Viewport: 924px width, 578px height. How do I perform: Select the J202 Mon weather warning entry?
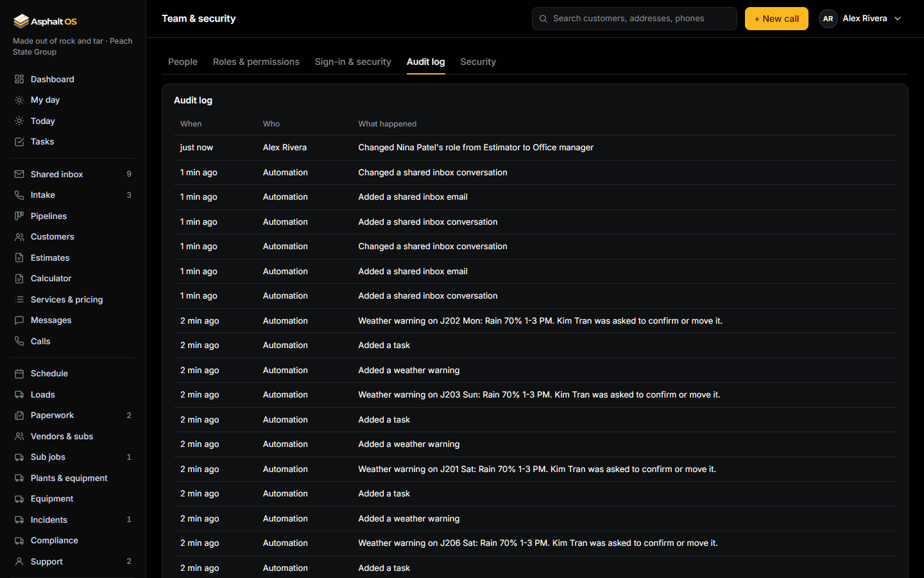pos(535,320)
